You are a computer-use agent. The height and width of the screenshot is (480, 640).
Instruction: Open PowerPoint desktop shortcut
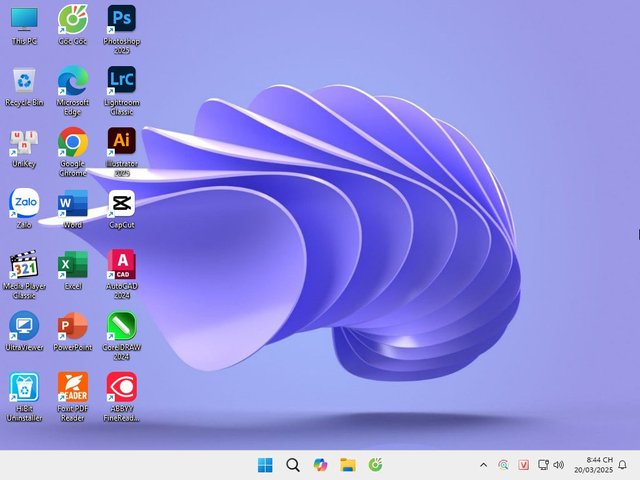[73, 331]
